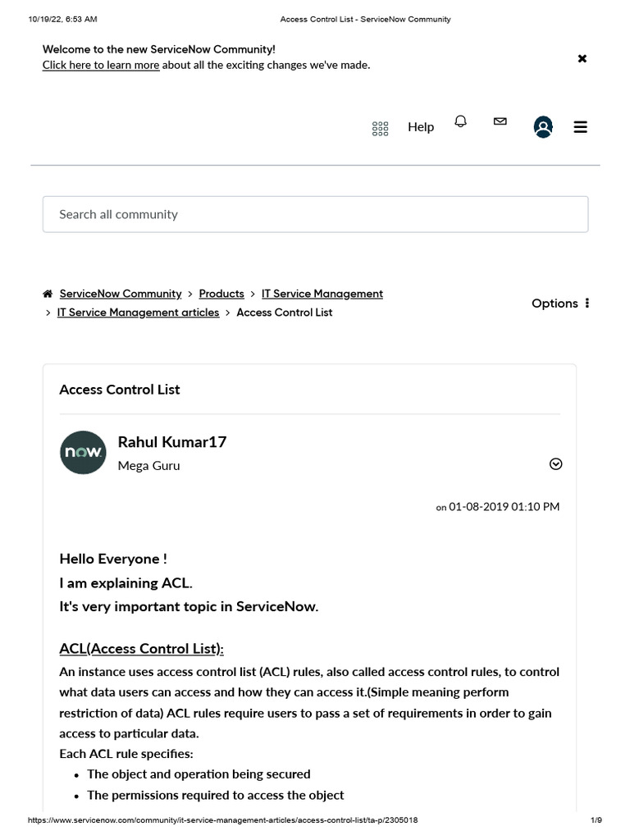Open the hamburger navigation menu
This screenshot has width=630, height=840.
pyautogui.click(x=580, y=127)
